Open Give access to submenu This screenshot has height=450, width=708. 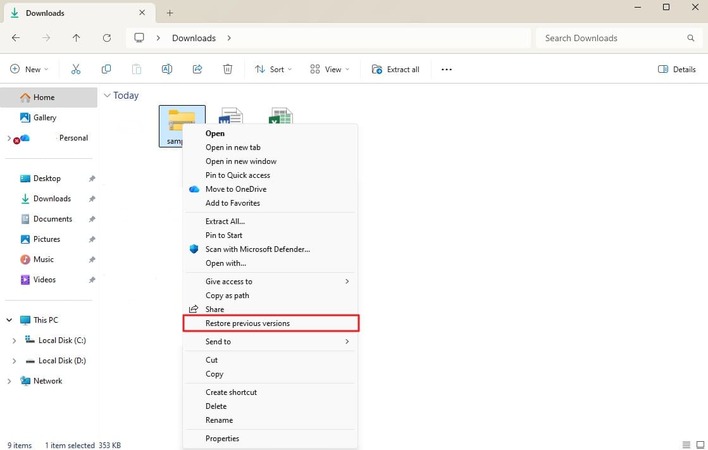point(270,281)
